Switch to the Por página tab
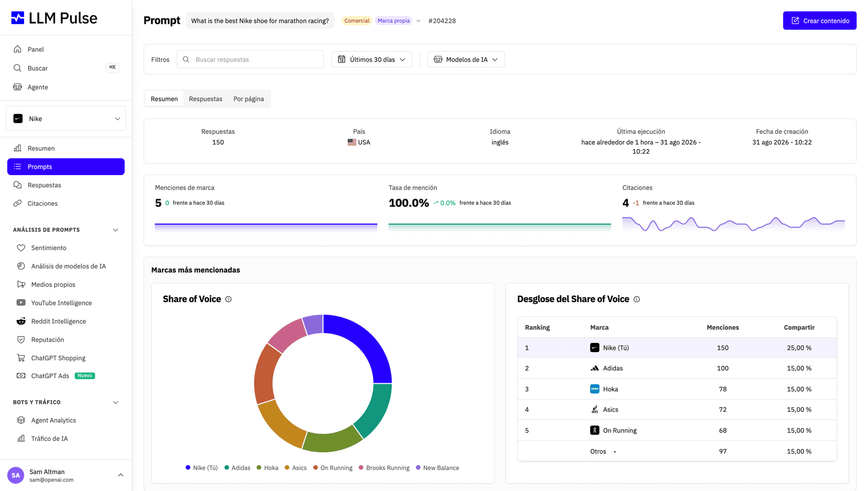The height and width of the screenshot is (491, 868). point(249,99)
